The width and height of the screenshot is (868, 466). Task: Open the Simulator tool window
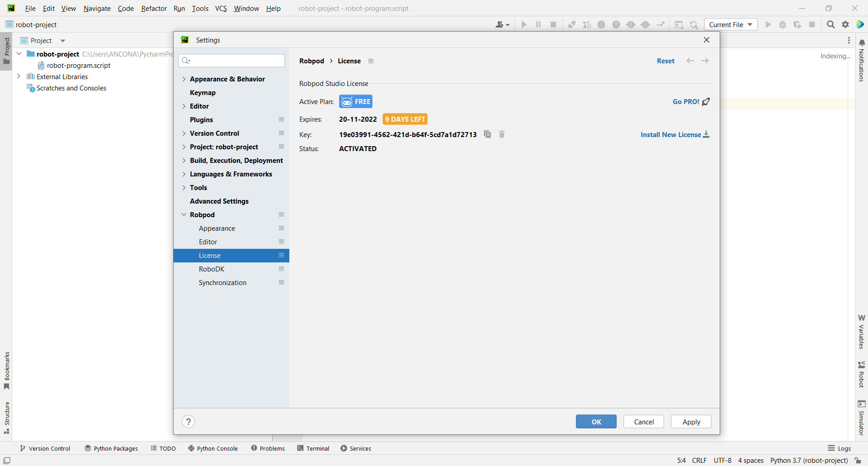(862, 418)
